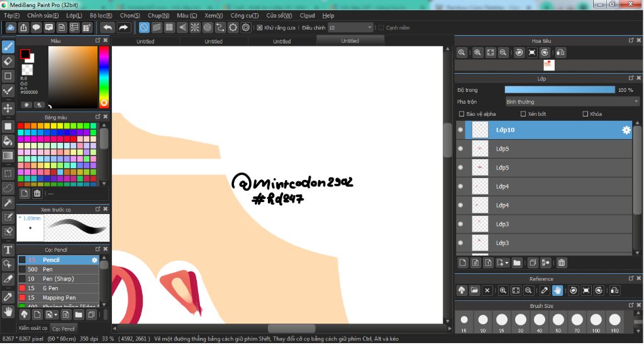Select Pen (Sharp) brush
This screenshot has height=345, width=644.
(58, 279)
